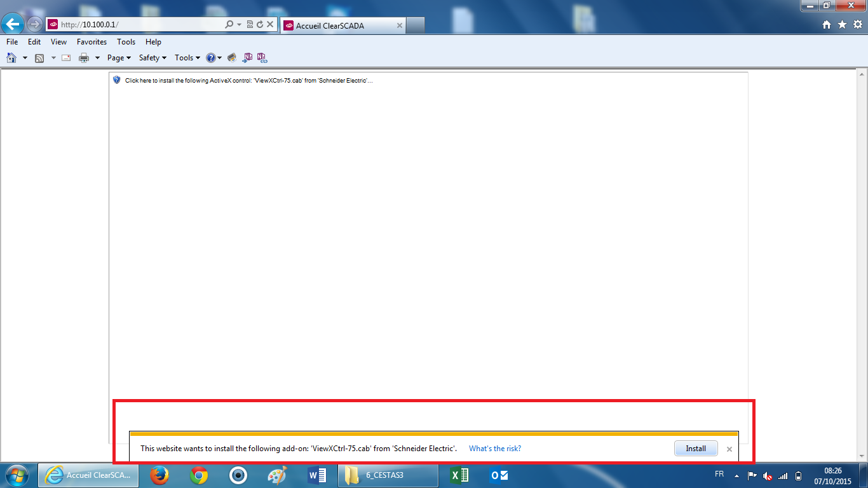The width and height of the screenshot is (868, 488).
Task: Click Install on the add-on notification bar
Action: [695, 449]
